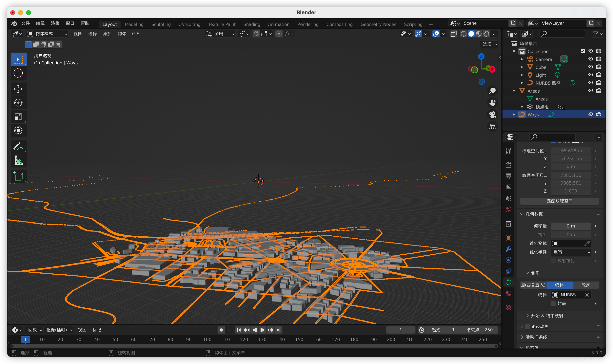
Task: Select the Rotate tool
Action: 18,103
